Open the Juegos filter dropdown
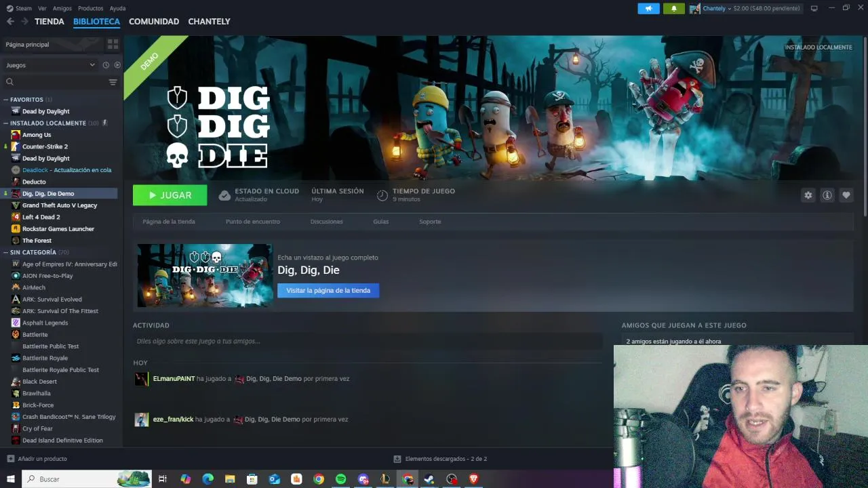The width and height of the screenshot is (868, 488). (50, 65)
